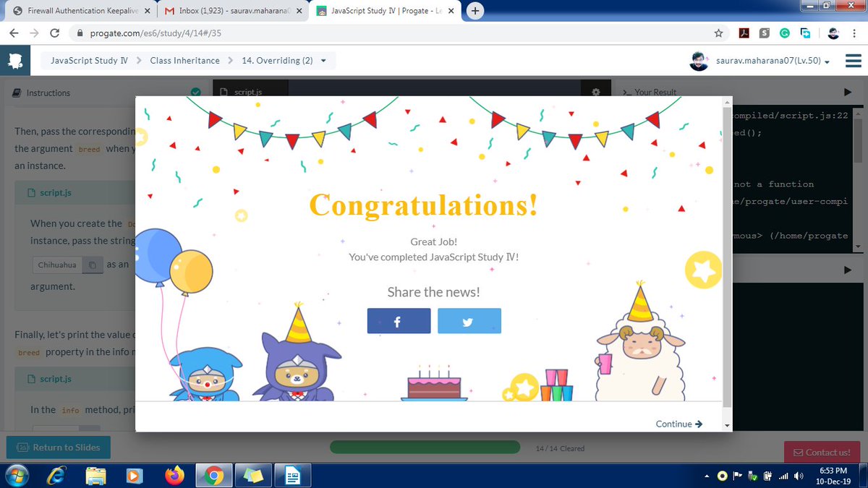Reload the Progate page
This screenshot has height=488, width=868.
tap(55, 33)
